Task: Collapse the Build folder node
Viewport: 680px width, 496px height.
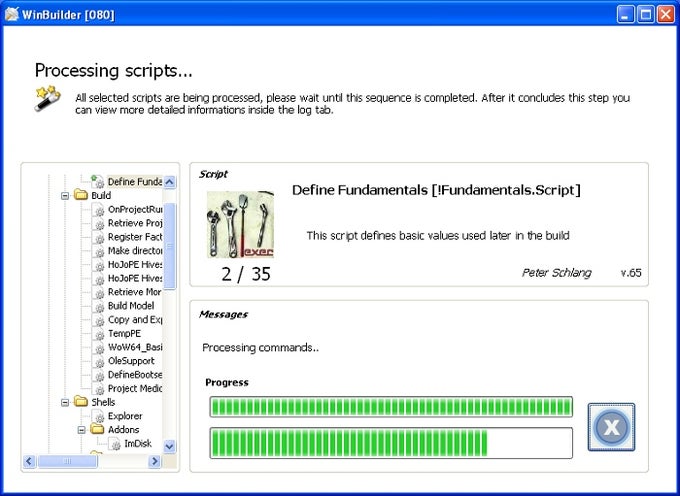Action: (65, 196)
